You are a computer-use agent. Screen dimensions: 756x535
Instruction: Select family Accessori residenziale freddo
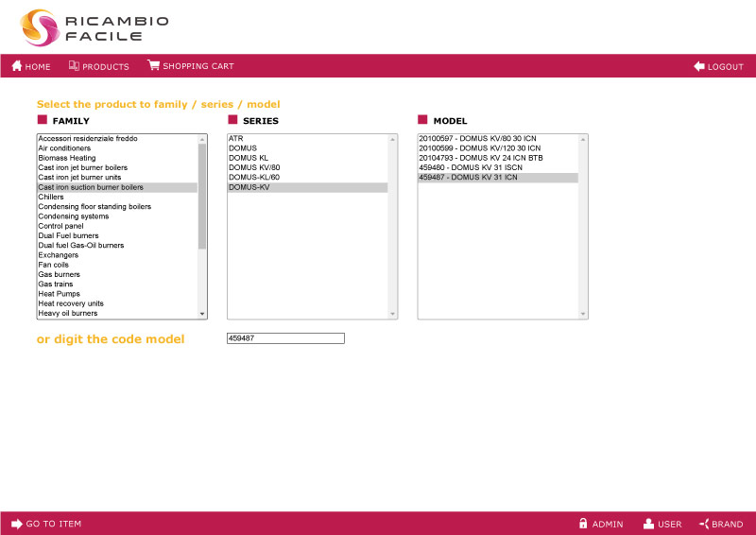click(117, 138)
